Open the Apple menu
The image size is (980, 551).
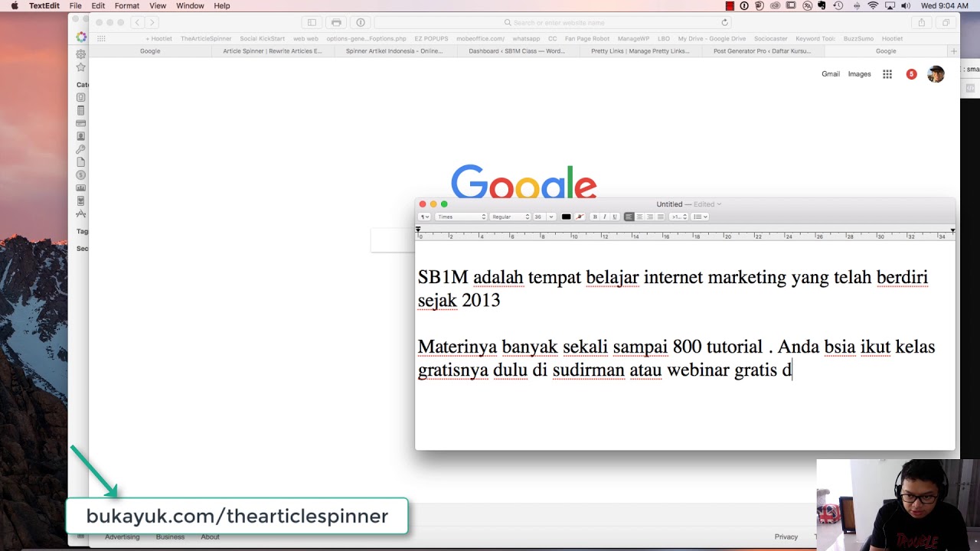pyautogui.click(x=15, y=5)
